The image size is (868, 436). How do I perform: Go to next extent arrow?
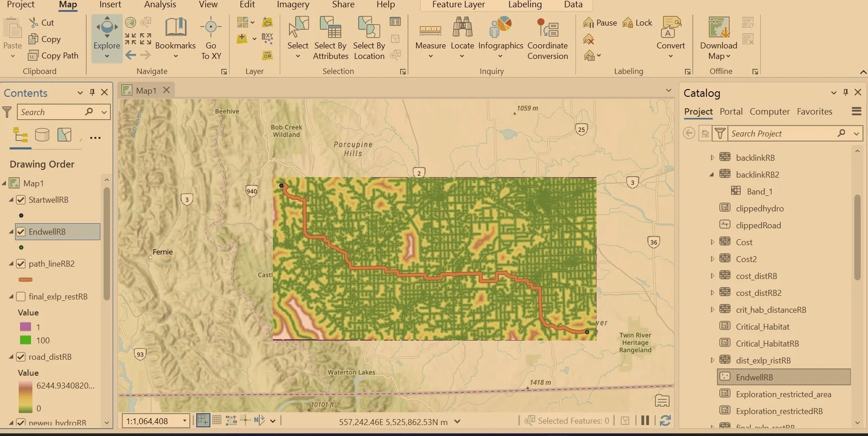[145, 55]
